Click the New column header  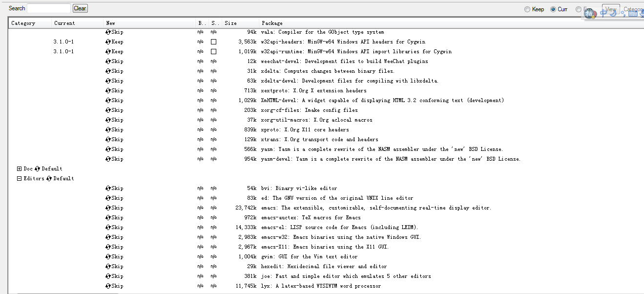pos(149,23)
